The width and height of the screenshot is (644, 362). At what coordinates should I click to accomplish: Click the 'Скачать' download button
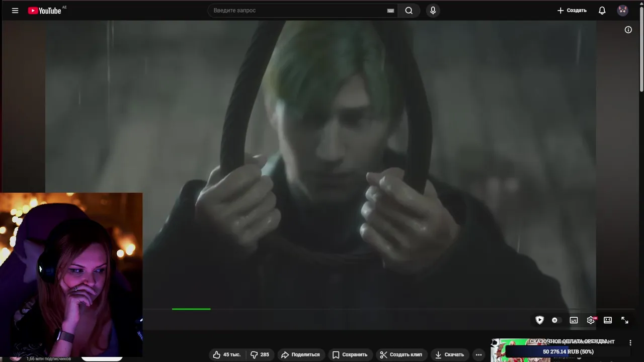point(449,354)
